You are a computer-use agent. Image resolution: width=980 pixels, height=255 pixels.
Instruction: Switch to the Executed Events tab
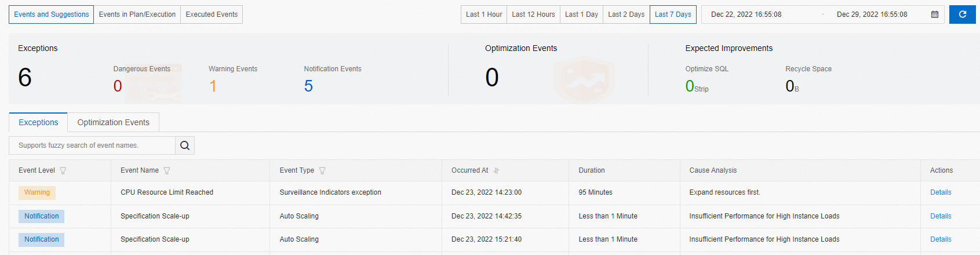coord(212,14)
